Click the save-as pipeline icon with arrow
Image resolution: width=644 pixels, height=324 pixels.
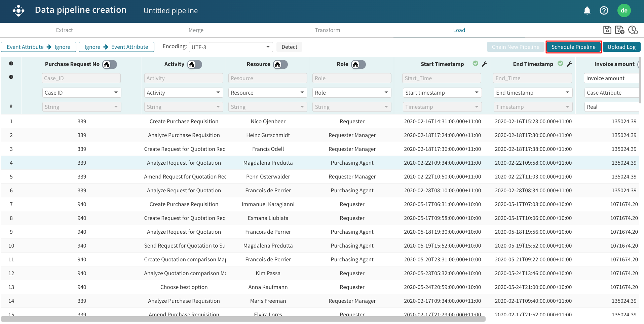pos(619,30)
